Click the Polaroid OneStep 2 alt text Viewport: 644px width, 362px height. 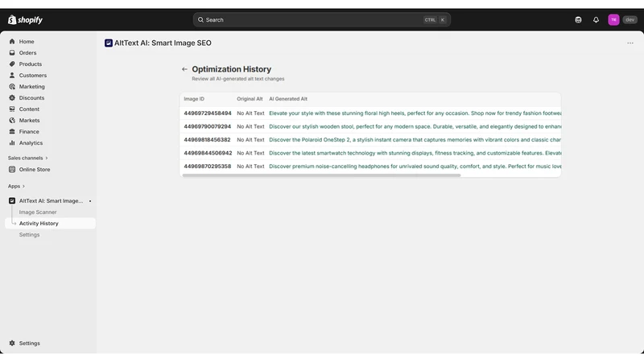tap(415, 139)
